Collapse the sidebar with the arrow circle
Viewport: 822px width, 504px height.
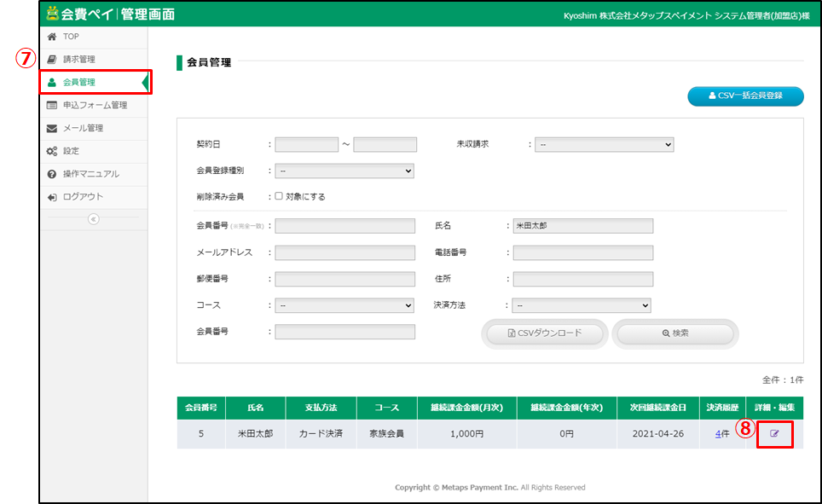point(94,219)
